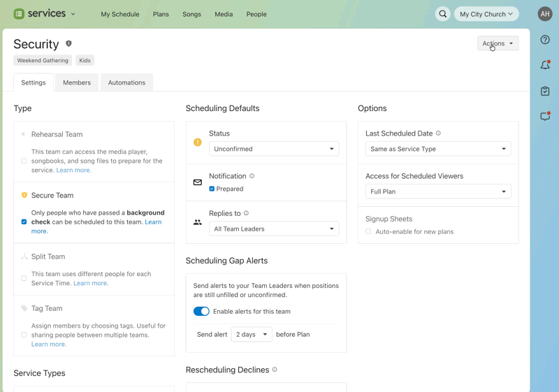Open the Plans menu item

(x=161, y=14)
